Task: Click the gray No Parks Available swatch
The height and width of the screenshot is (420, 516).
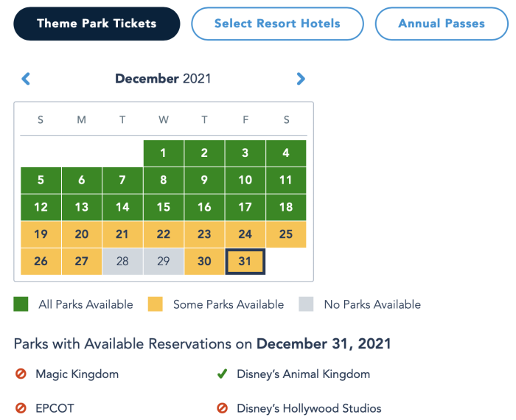Action: (x=306, y=304)
